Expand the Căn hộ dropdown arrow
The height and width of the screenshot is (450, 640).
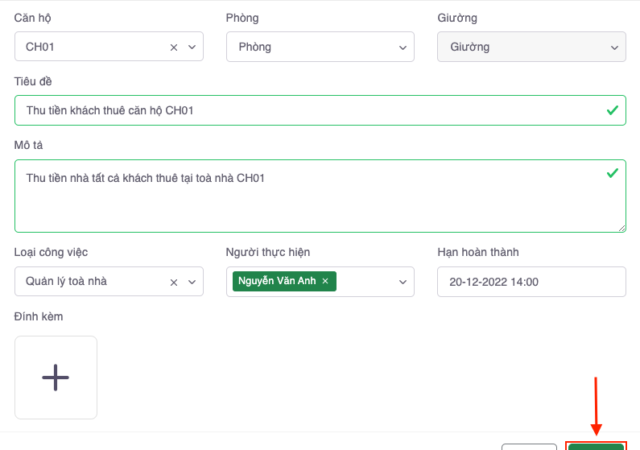tap(192, 47)
